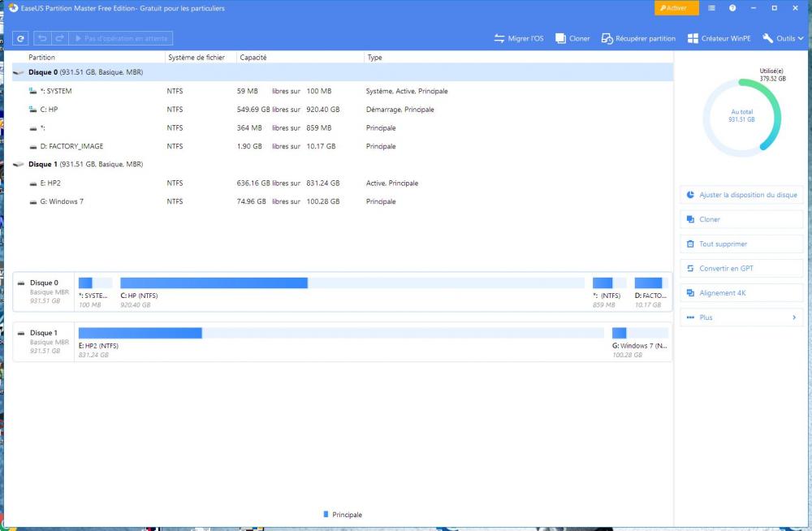Image resolution: width=812 pixels, height=531 pixels.
Task: Click the EaseUS logo in the title bar
Action: point(13,8)
